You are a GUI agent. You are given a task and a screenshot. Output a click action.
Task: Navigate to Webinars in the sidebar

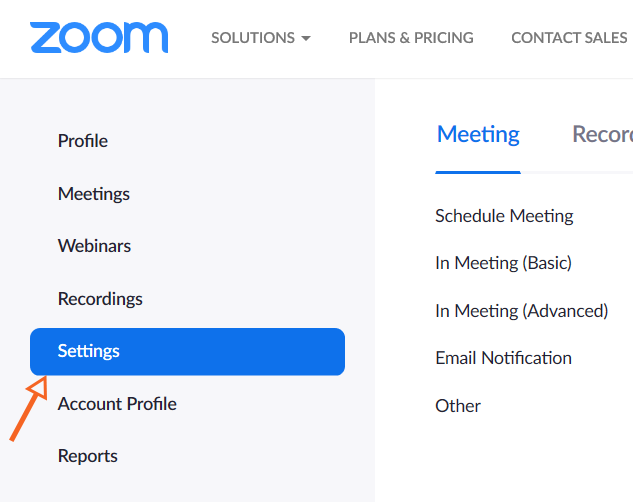(94, 246)
